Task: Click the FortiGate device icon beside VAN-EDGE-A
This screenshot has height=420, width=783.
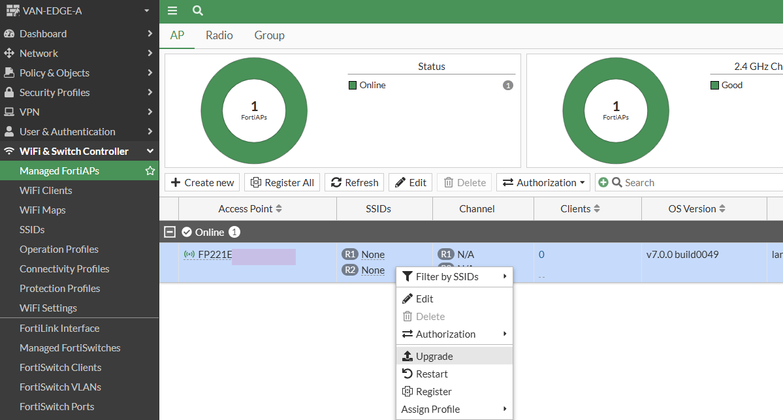Action: click(12, 10)
